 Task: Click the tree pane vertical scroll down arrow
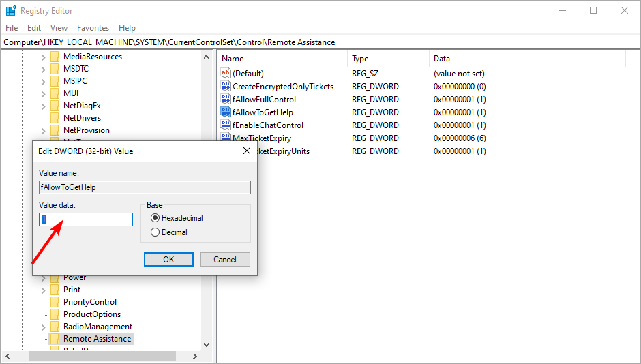pos(206,345)
